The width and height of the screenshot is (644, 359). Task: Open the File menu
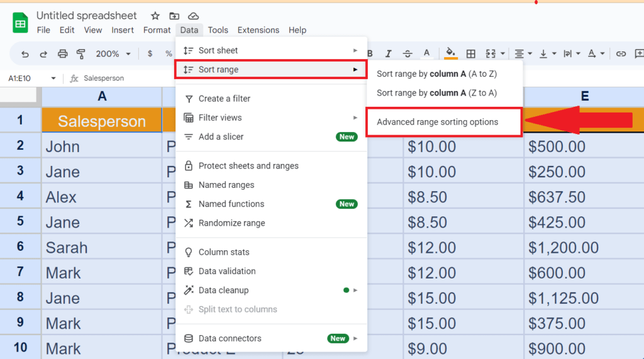point(43,30)
